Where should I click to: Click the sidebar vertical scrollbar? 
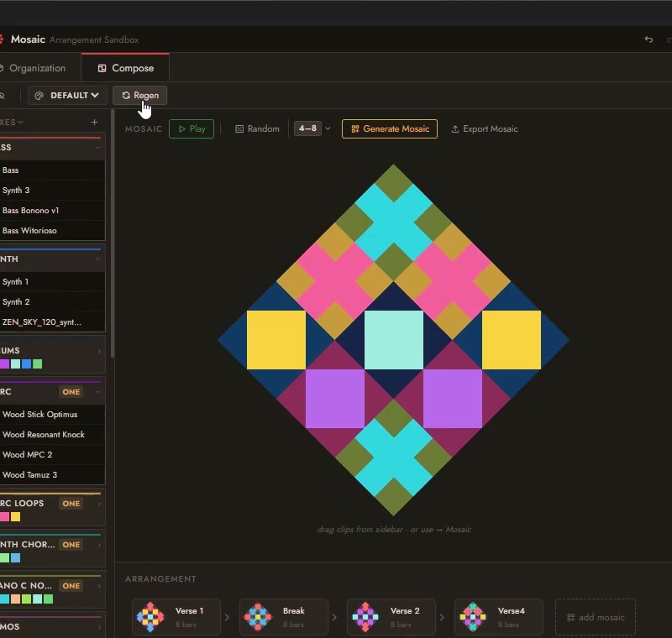pos(113,233)
